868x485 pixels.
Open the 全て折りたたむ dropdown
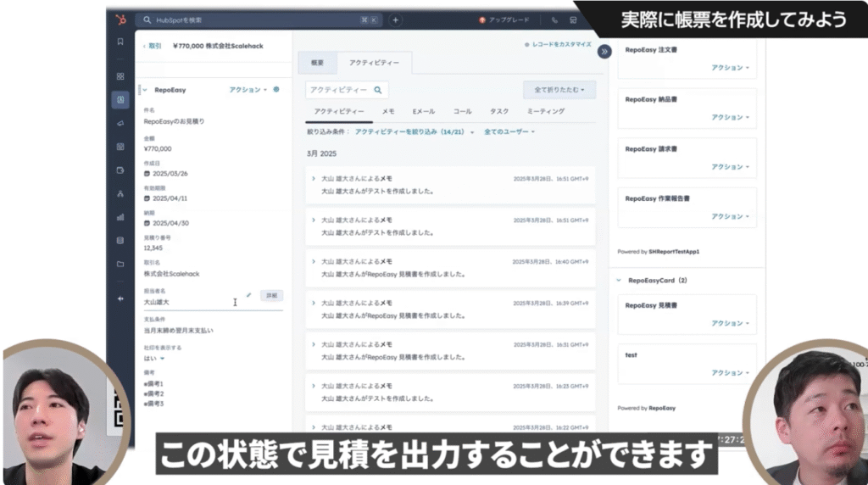[559, 90]
